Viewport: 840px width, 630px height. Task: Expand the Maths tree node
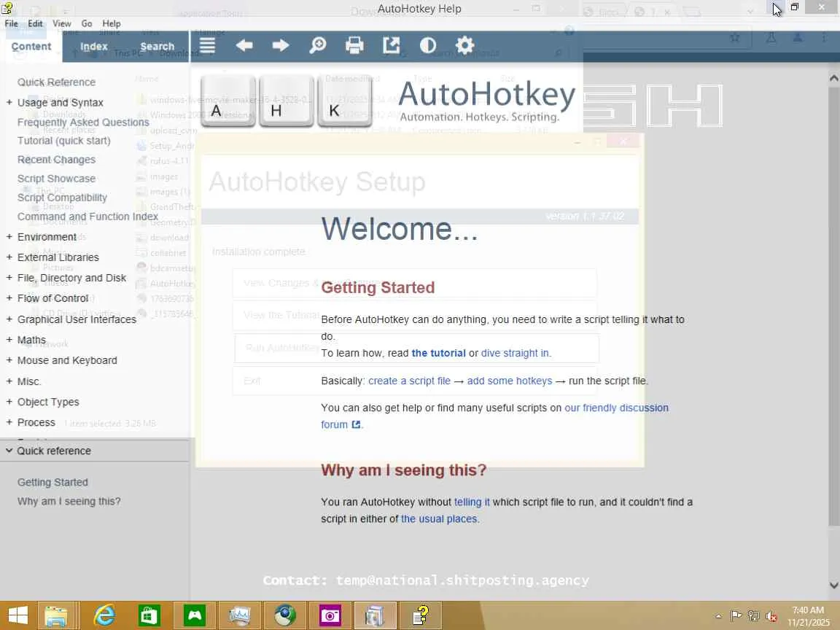coord(9,340)
